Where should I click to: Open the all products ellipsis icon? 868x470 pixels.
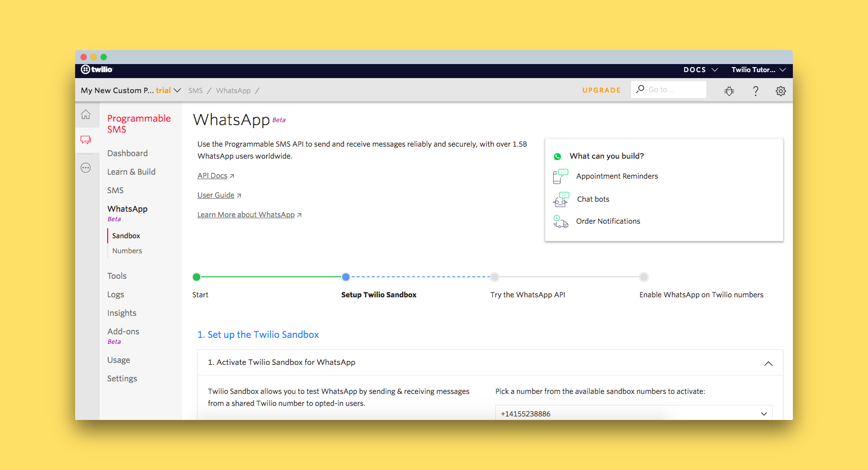pyautogui.click(x=86, y=168)
